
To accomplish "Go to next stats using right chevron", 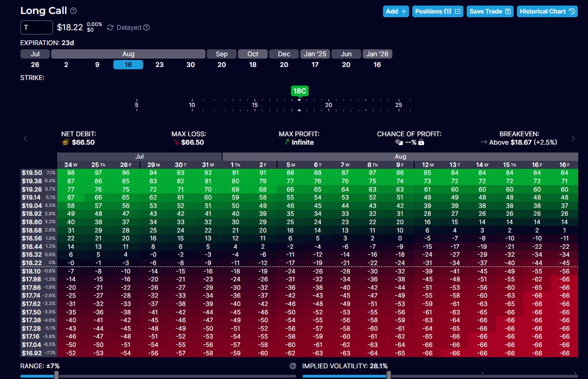I will tap(573, 138).
